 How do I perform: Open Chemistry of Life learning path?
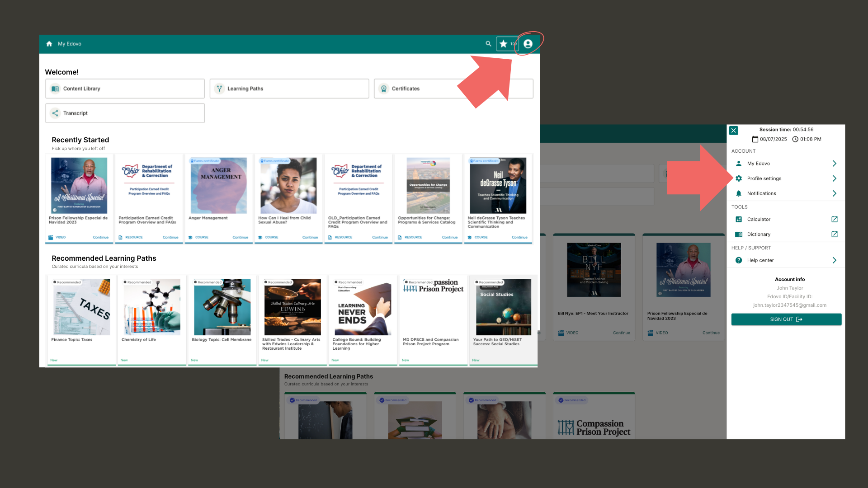(x=152, y=307)
